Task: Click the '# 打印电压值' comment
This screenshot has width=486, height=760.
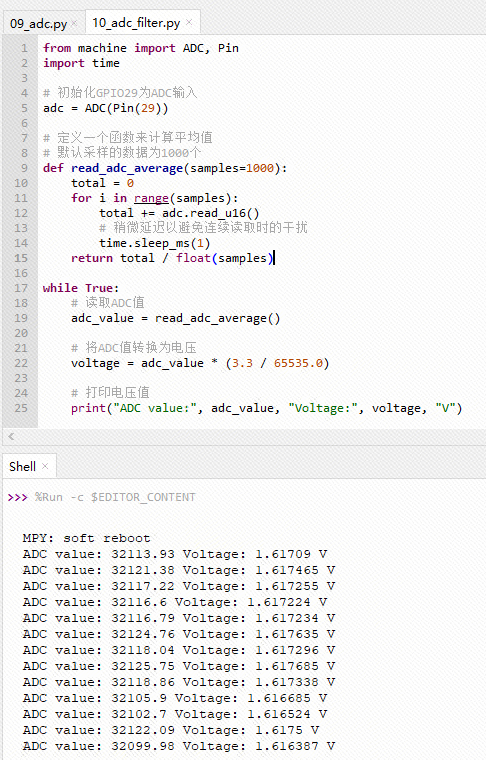Action: click(110, 393)
